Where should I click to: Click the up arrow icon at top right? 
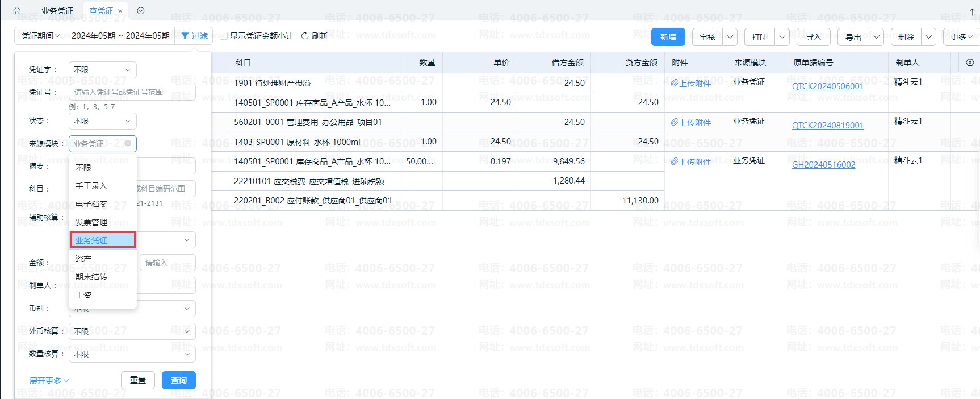coord(972,11)
